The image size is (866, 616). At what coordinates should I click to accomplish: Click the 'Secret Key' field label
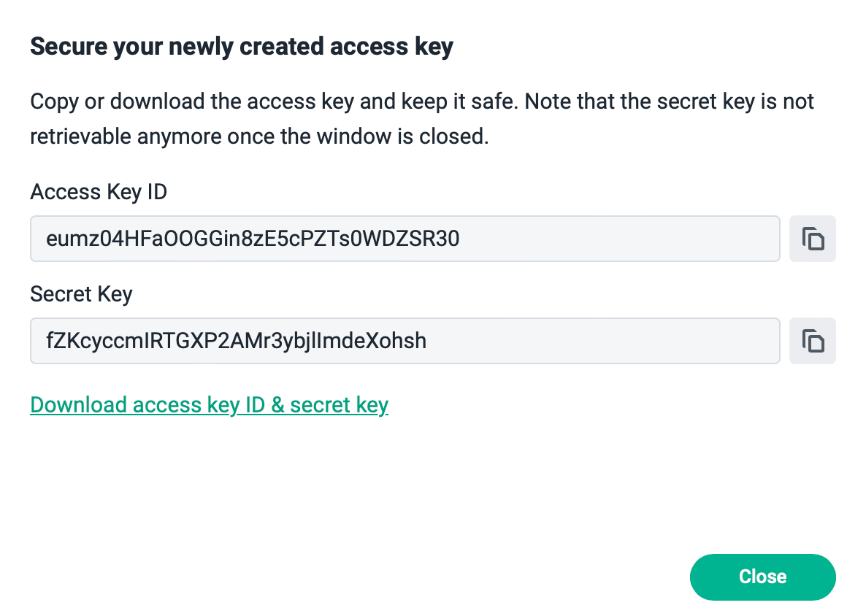coord(81,294)
